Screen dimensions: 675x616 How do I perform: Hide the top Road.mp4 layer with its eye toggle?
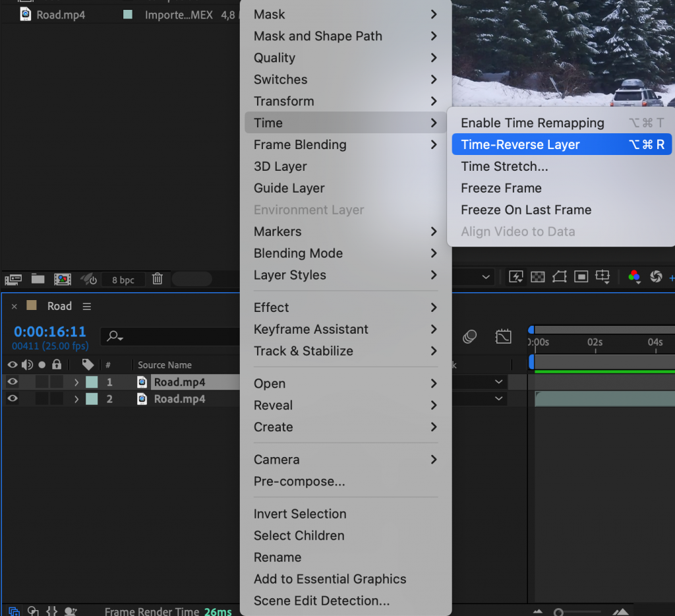[12, 381]
